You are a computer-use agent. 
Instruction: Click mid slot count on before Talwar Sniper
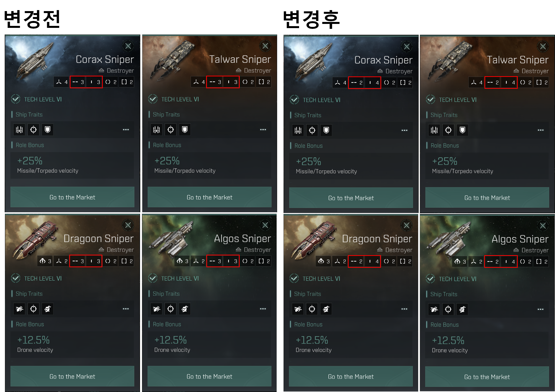pyautogui.click(x=215, y=82)
